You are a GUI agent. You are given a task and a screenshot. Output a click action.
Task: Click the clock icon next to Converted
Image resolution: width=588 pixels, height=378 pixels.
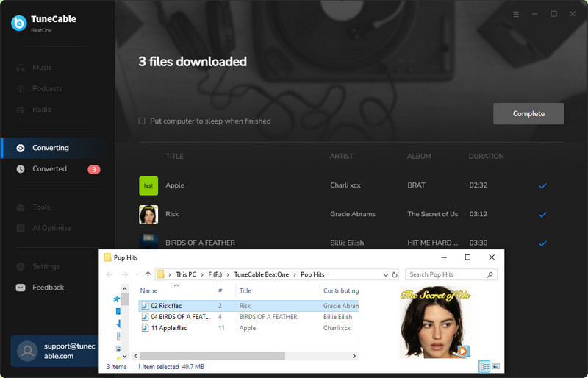point(21,169)
